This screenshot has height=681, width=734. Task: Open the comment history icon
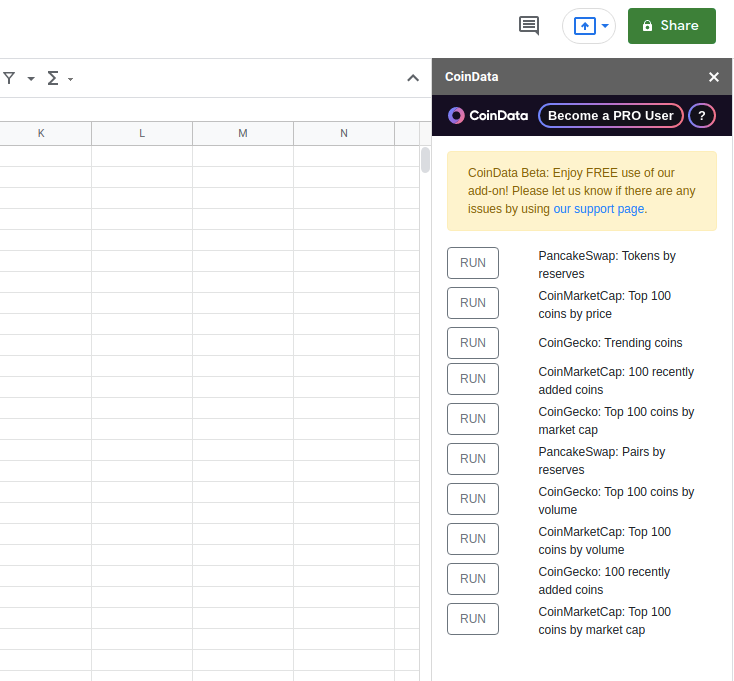[529, 26]
